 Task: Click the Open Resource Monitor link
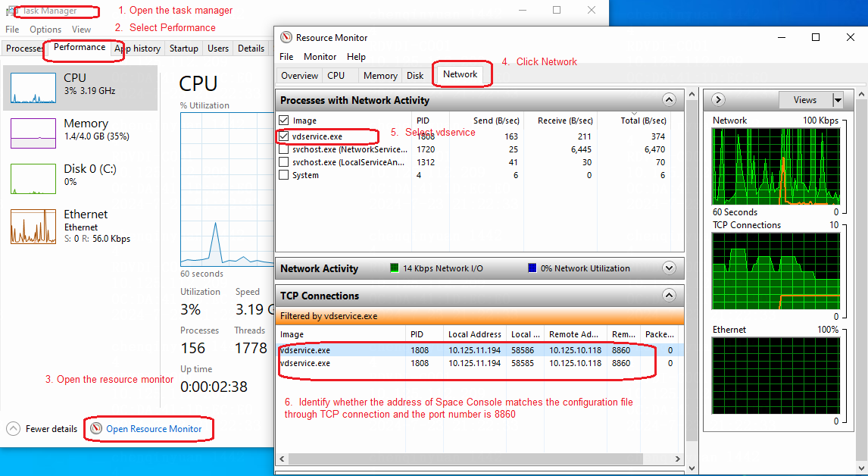click(x=154, y=429)
